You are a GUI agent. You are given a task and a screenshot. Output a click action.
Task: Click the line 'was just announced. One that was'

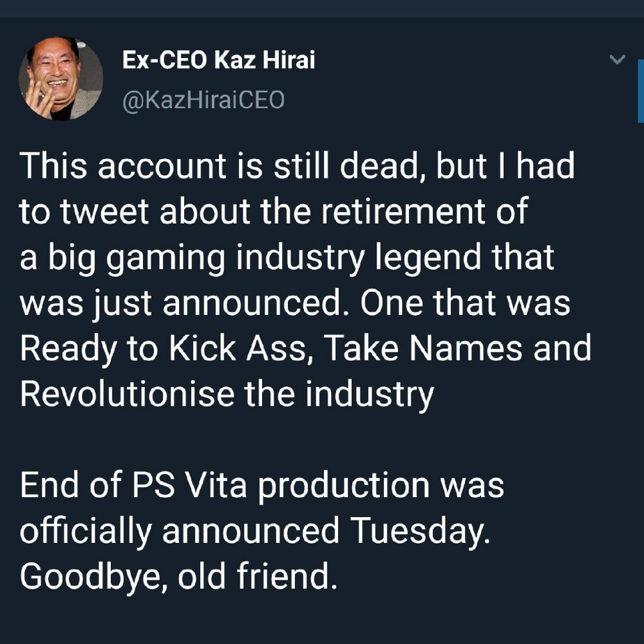point(295,303)
